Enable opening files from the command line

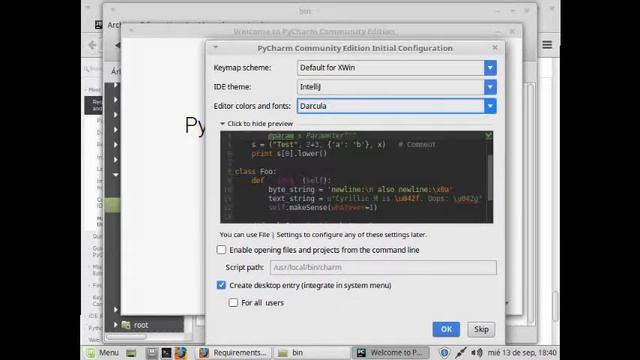[221, 249]
